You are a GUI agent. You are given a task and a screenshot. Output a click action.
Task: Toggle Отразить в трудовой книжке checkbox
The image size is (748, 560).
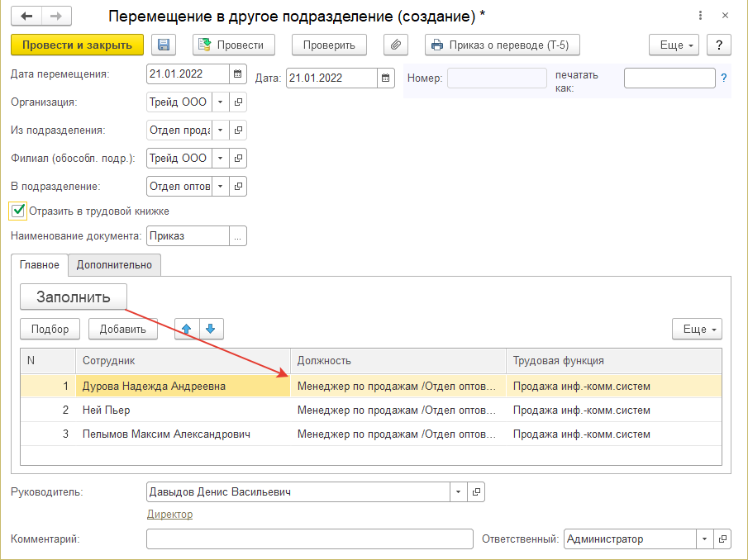pos(18,211)
